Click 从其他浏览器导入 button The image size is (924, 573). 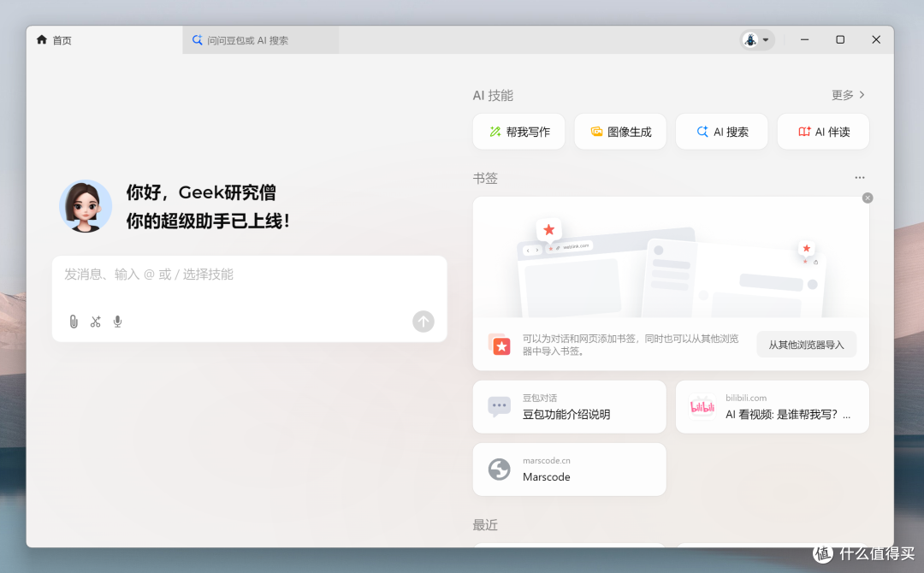[x=806, y=345]
